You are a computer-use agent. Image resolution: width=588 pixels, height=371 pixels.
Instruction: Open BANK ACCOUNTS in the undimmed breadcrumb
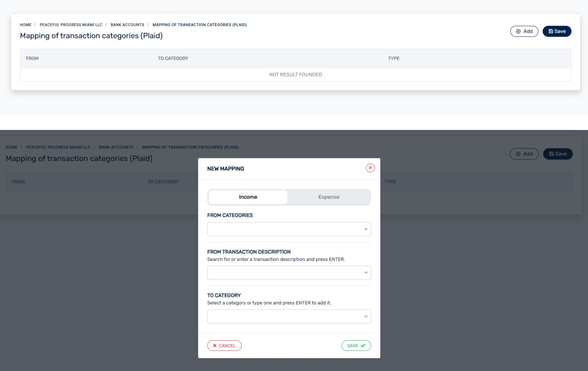tap(127, 25)
